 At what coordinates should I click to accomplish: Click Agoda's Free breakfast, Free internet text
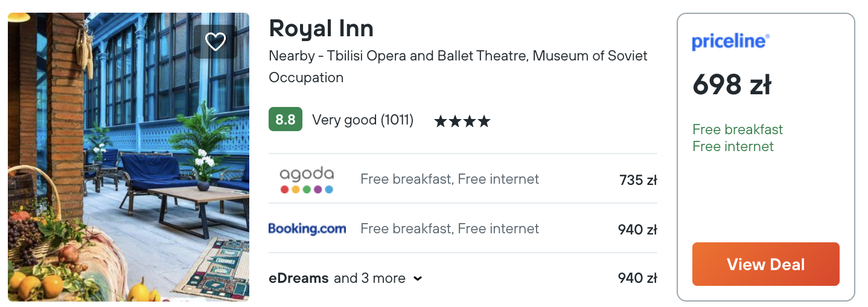point(450,179)
